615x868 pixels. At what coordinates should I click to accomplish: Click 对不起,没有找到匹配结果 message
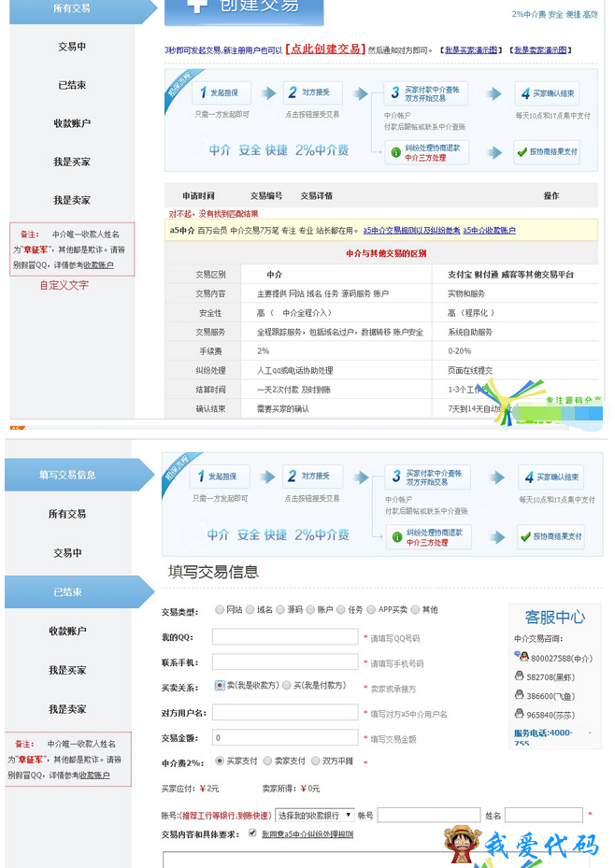(214, 213)
